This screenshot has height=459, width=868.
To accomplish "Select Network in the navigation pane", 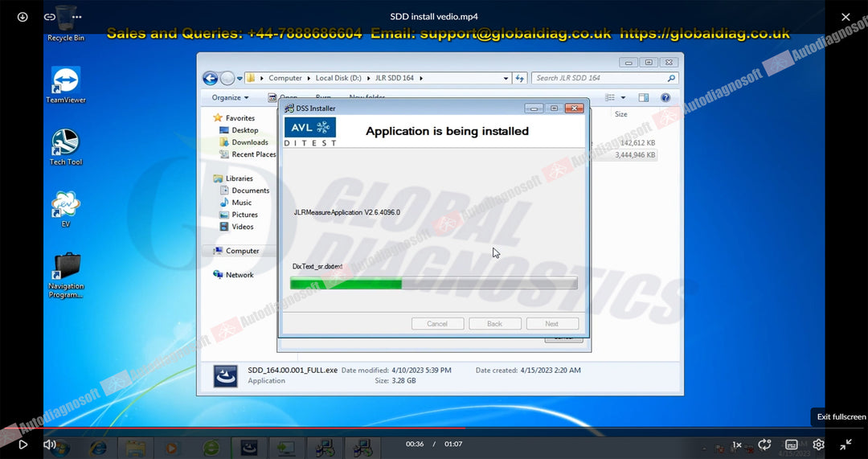I will tap(234, 275).
